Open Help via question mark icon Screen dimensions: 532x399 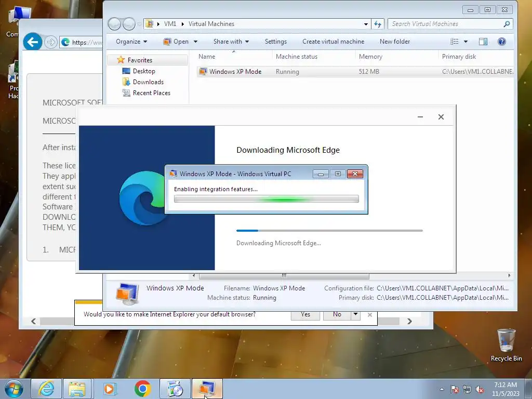coord(502,42)
